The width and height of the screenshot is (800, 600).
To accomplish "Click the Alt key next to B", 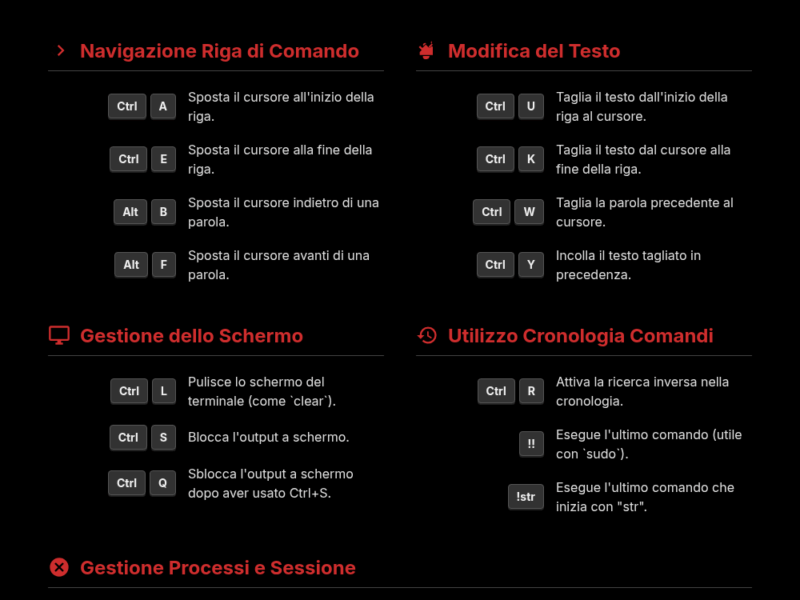I will pyautogui.click(x=130, y=212).
